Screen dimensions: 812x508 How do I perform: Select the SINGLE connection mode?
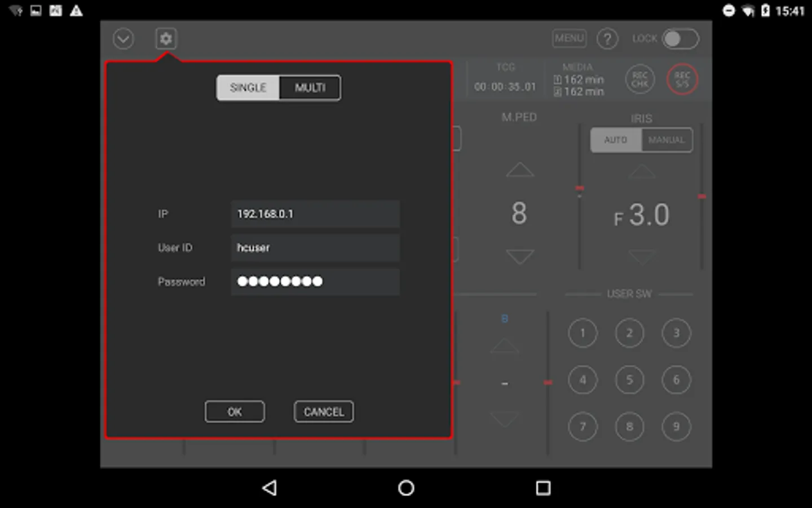248,88
